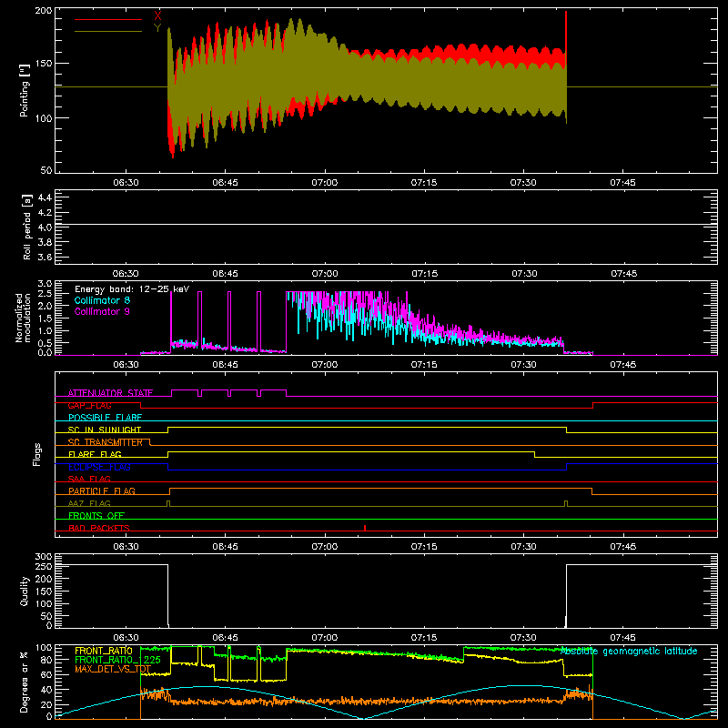Select the green FRONT_RATIO_1225 legend label
728x728 pixels.
(117, 660)
